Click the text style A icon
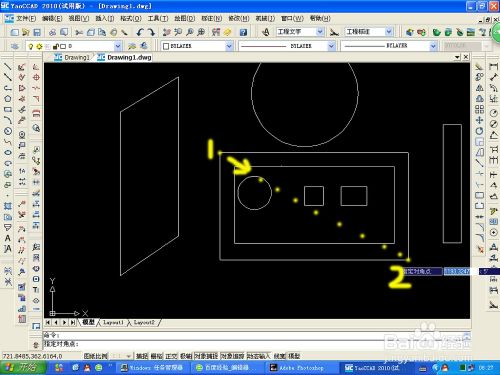 (266, 32)
